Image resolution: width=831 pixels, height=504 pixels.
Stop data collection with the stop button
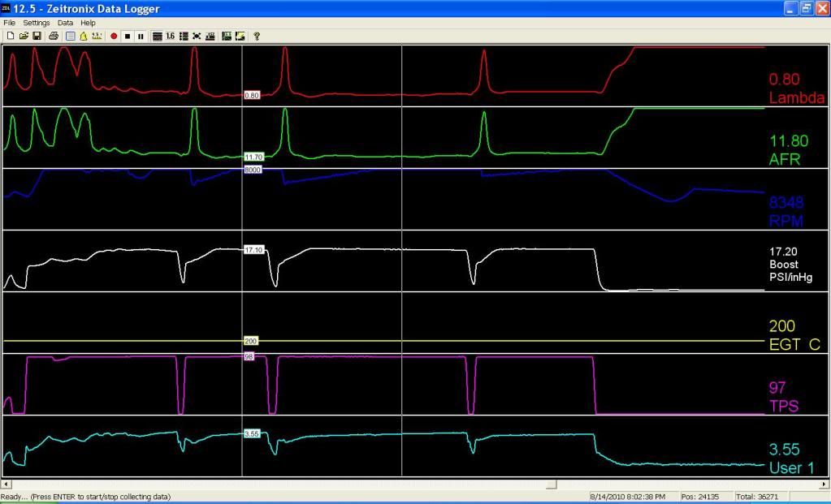(128, 36)
